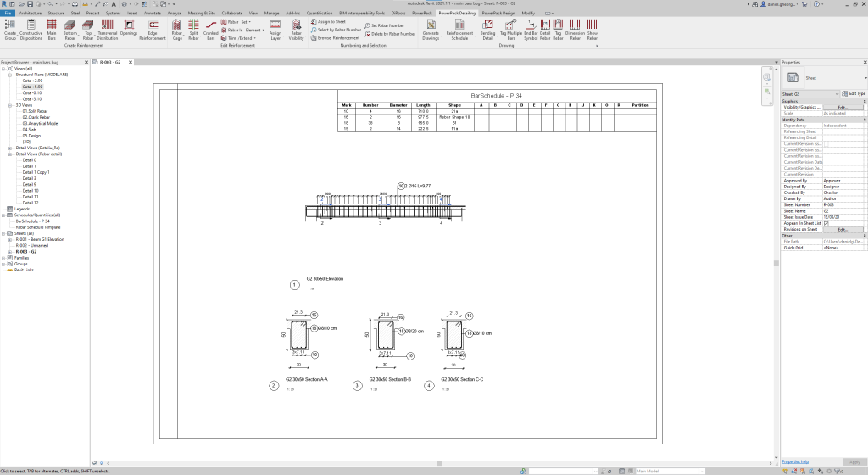The width and height of the screenshot is (868, 475).
Task: Select the Split Rebar ribbon tool
Action: click(x=193, y=30)
